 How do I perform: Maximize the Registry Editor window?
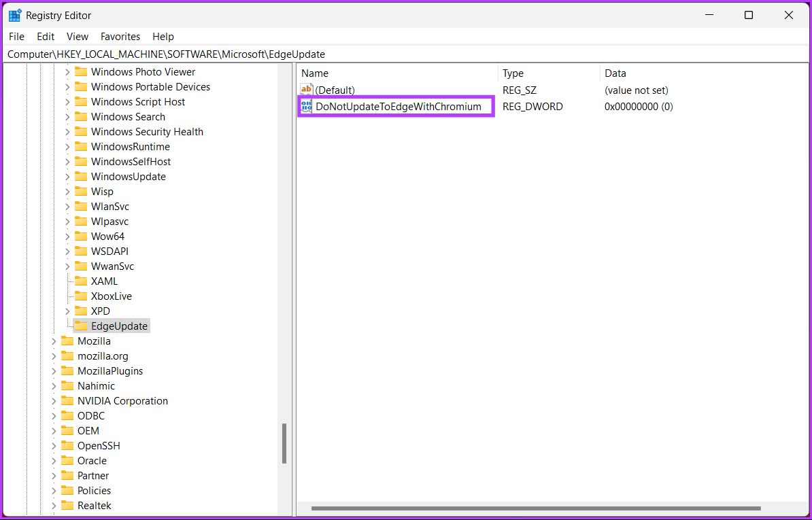748,16
